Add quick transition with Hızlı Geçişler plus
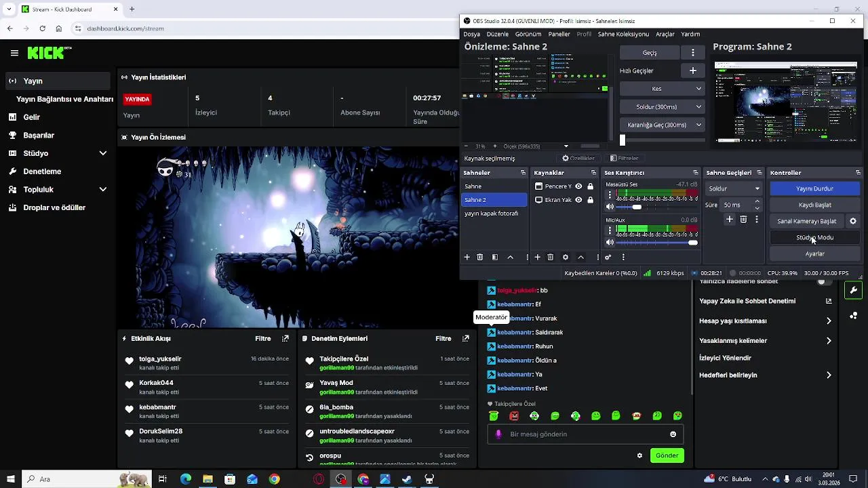Image resolution: width=868 pixels, height=488 pixels. pyautogui.click(x=693, y=70)
